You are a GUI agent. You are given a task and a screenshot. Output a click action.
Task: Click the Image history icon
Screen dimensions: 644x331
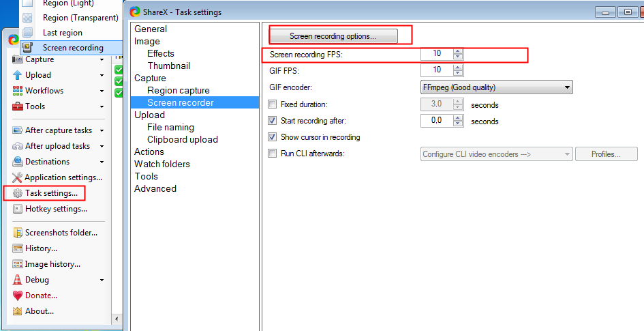pyautogui.click(x=17, y=264)
